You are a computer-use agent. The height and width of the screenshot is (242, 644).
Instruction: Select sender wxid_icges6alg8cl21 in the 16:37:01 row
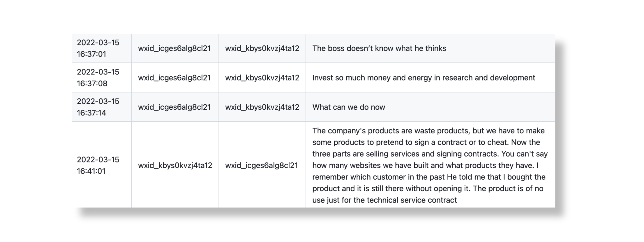coord(174,48)
